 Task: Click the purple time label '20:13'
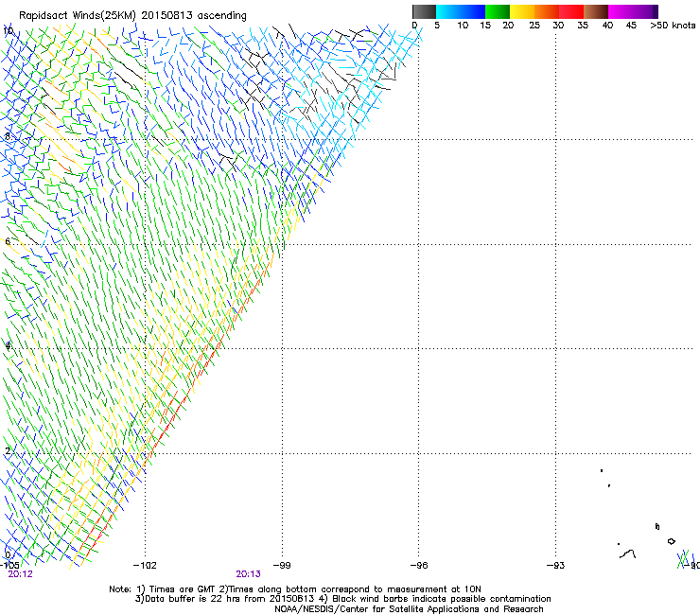pyautogui.click(x=248, y=574)
